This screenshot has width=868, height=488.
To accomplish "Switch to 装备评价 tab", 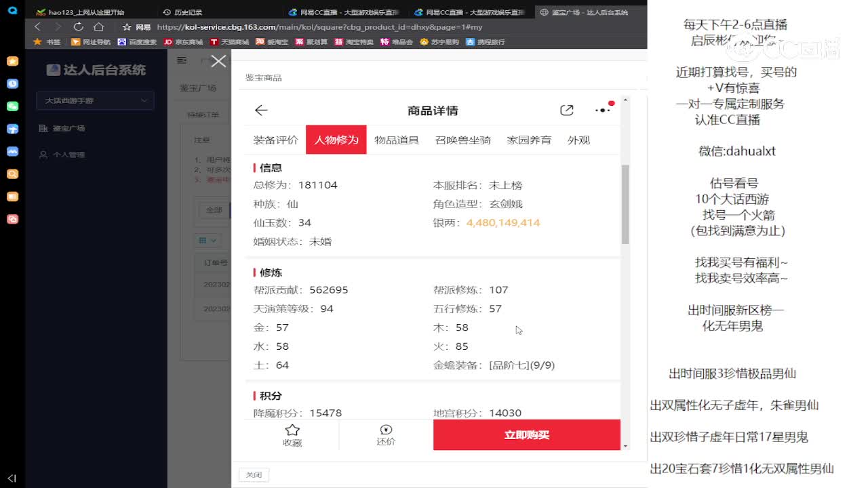I will [275, 140].
